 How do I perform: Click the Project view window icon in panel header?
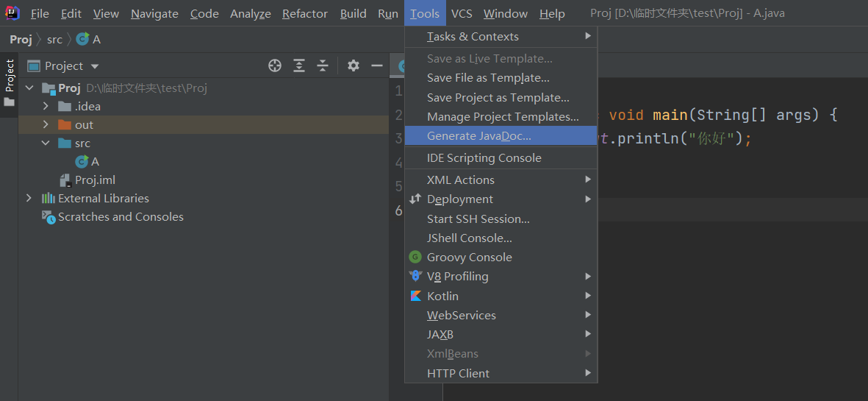click(x=34, y=66)
